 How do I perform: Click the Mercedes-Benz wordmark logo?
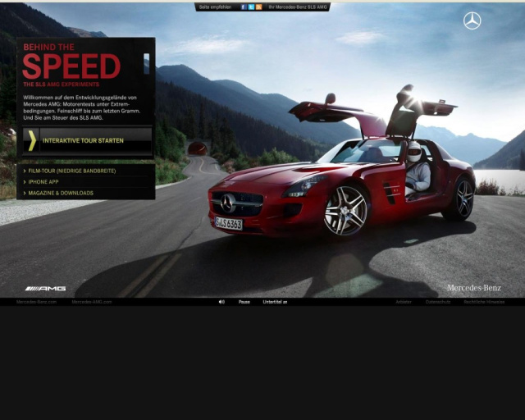point(473,289)
